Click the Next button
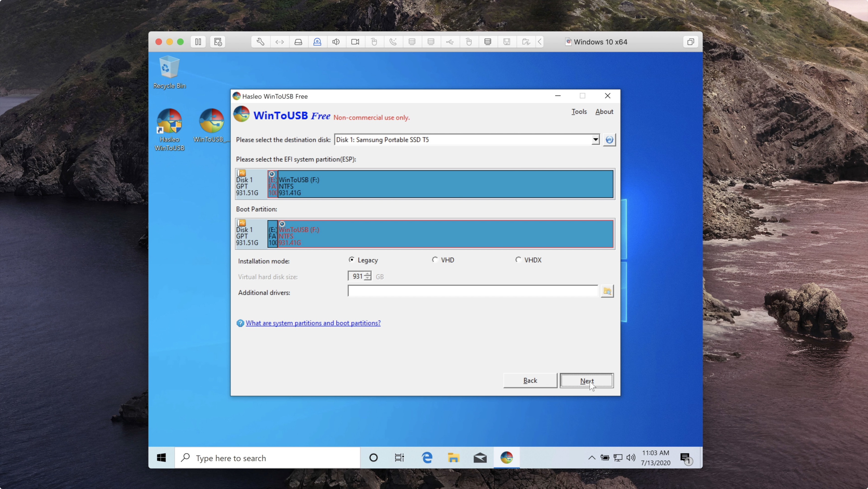868x489 pixels. (586, 381)
